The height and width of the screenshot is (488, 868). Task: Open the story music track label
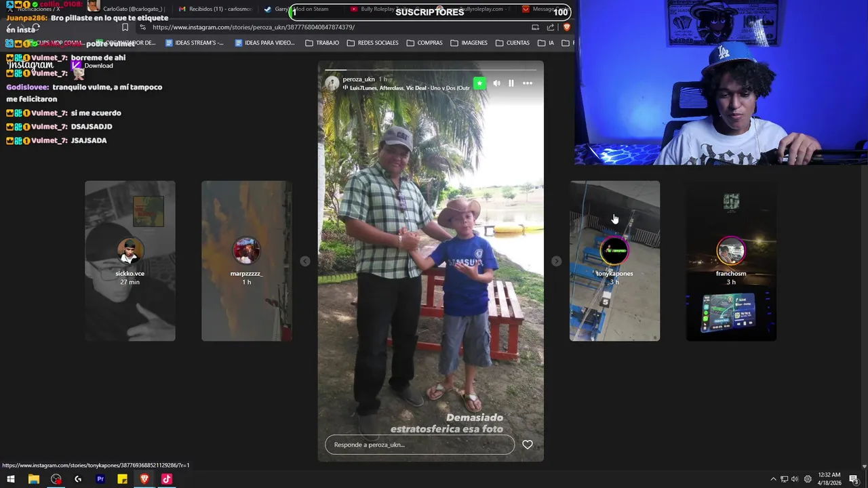pos(406,88)
